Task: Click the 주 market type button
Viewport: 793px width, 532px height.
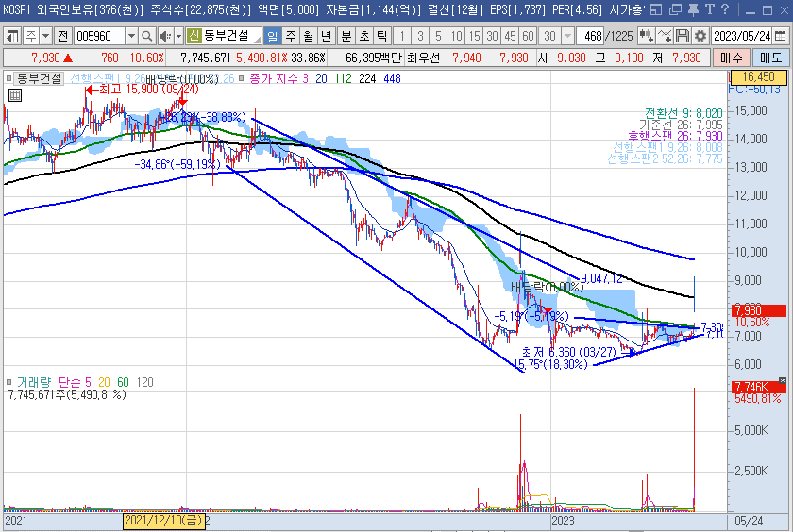Action: [x=31, y=36]
